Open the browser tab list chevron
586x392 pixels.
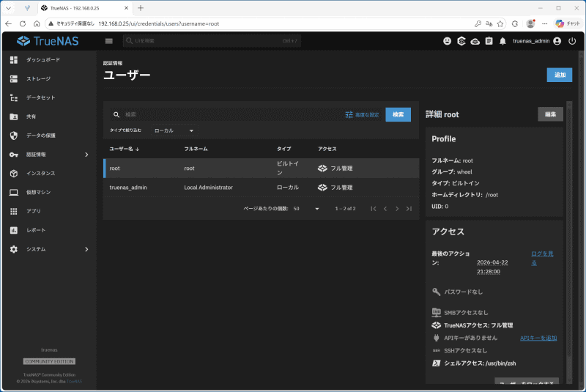[8, 8]
